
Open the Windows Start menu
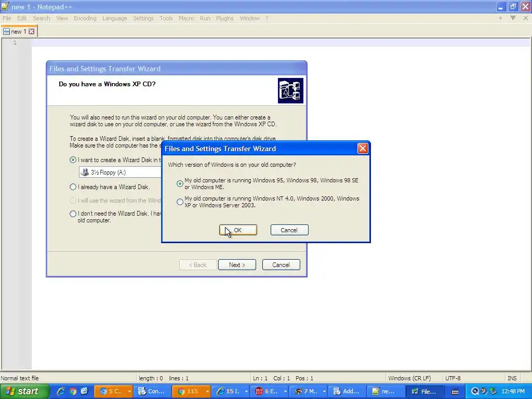coord(24,391)
